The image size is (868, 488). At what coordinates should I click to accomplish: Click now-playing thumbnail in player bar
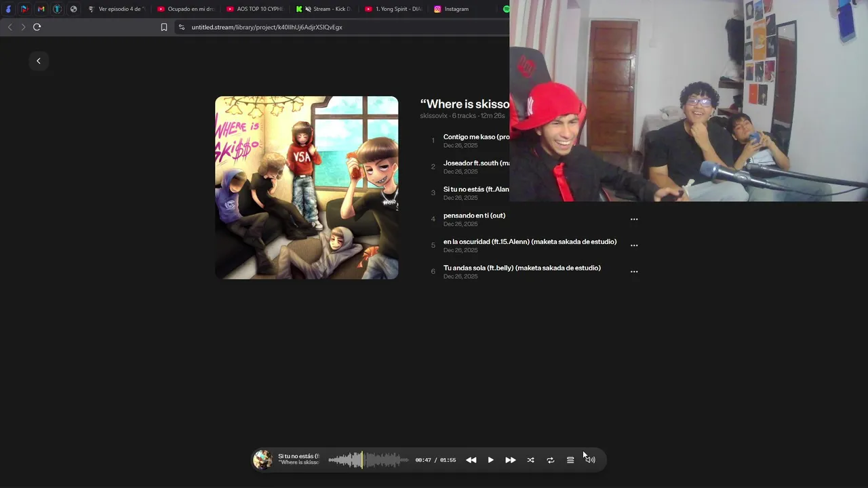coord(262,460)
